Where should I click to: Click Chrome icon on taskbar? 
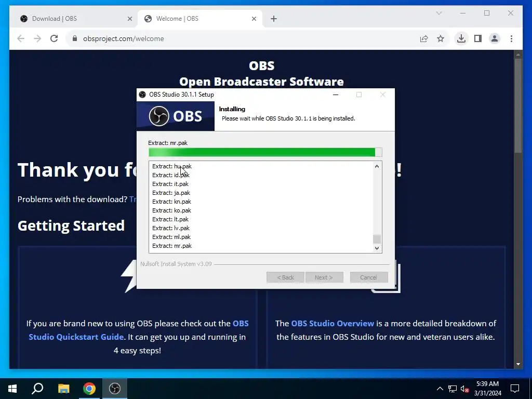pyautogui.click(x=89, y=389)
